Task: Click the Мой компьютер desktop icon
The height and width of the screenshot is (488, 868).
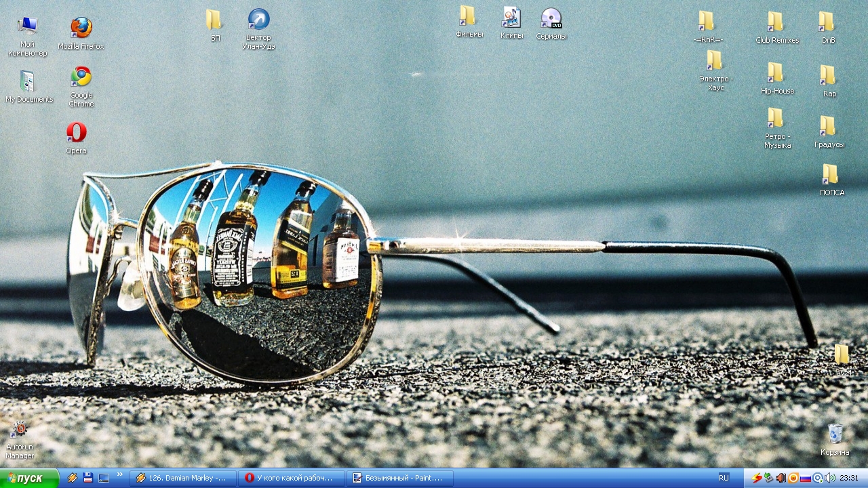Action: (28, 27)
